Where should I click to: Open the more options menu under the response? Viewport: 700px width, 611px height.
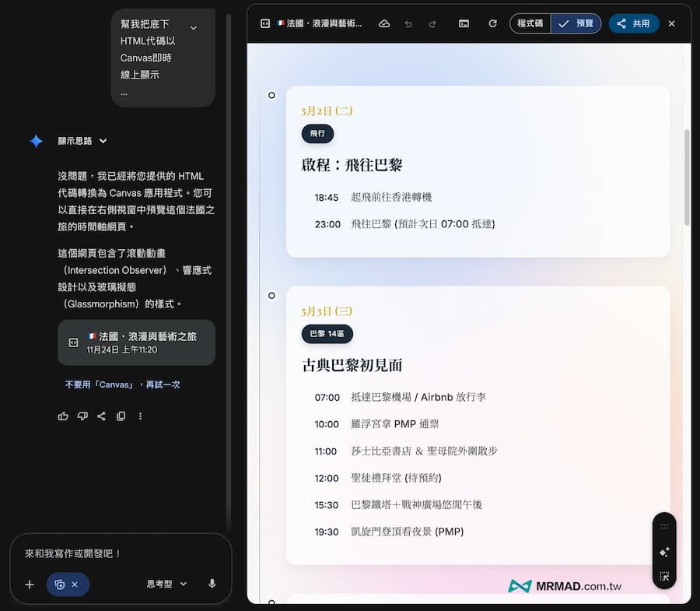140,416
